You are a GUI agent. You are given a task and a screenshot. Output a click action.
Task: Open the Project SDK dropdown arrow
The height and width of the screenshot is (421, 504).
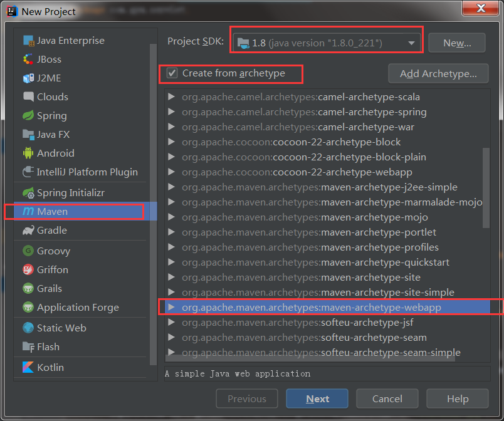click(411, 43)
